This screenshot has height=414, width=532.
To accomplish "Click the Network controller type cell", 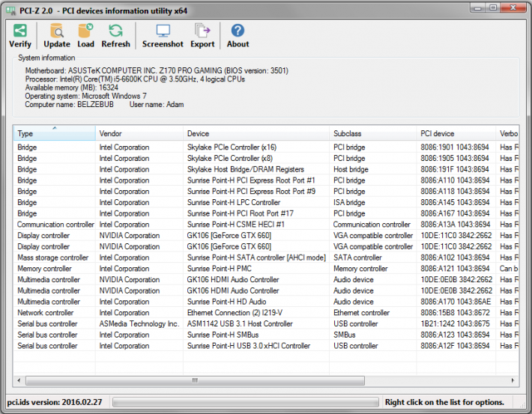I will click(46, 313).
